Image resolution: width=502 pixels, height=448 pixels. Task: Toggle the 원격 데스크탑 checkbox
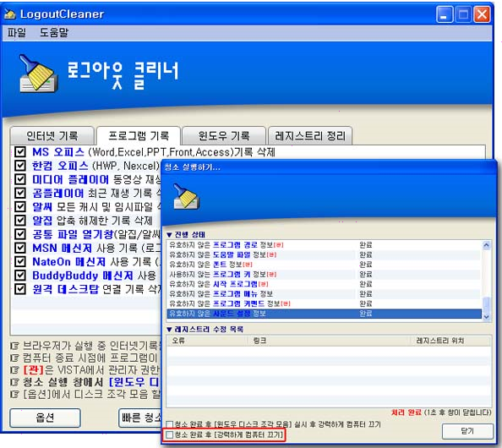20,289
